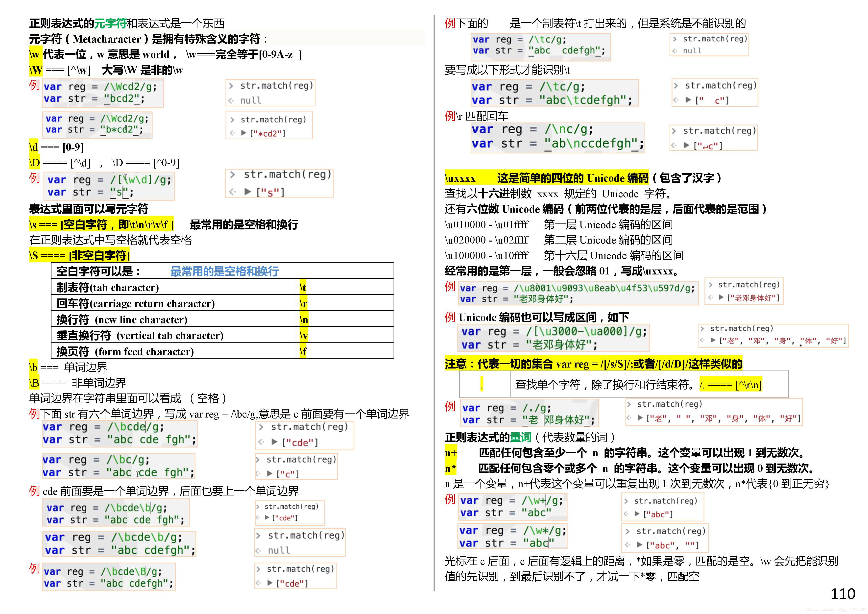
Task: Click the highlighted \S ==== [非空白字符] line
Action: coord(79,256)
